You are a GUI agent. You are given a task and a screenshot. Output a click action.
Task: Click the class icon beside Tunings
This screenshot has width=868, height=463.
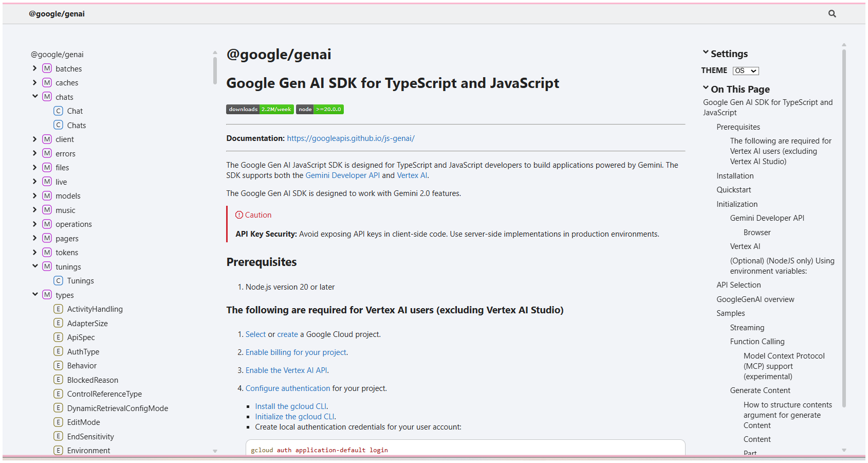(x=59, y=280)
